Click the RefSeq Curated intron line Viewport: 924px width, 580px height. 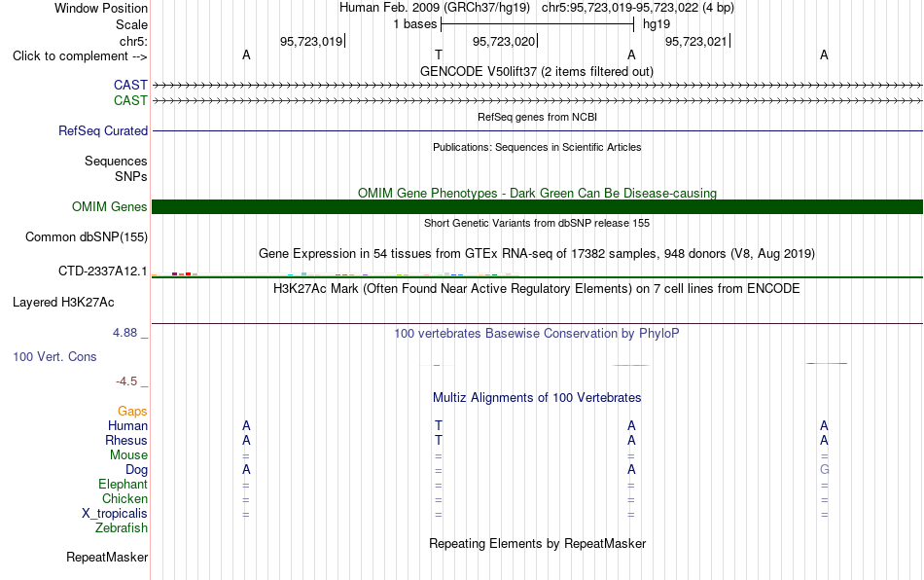click(x=538, y=130)
